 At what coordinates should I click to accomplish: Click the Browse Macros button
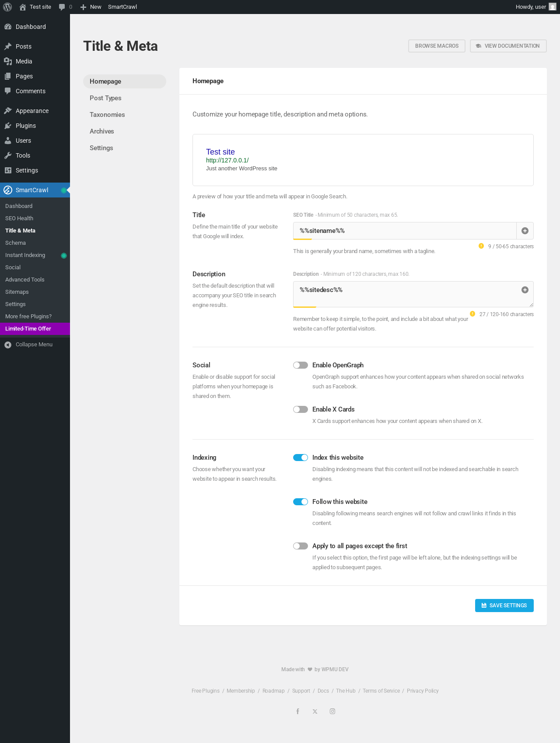coord(437,46)
